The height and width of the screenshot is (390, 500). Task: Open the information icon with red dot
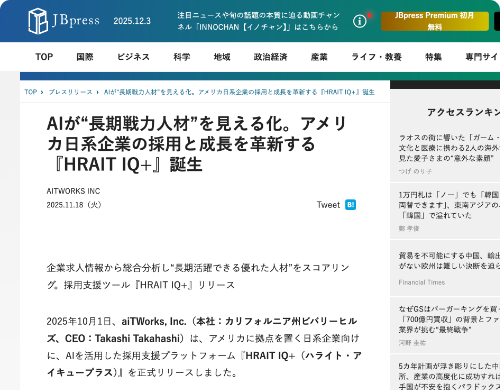pyautogui.click(x=360, y=21)
